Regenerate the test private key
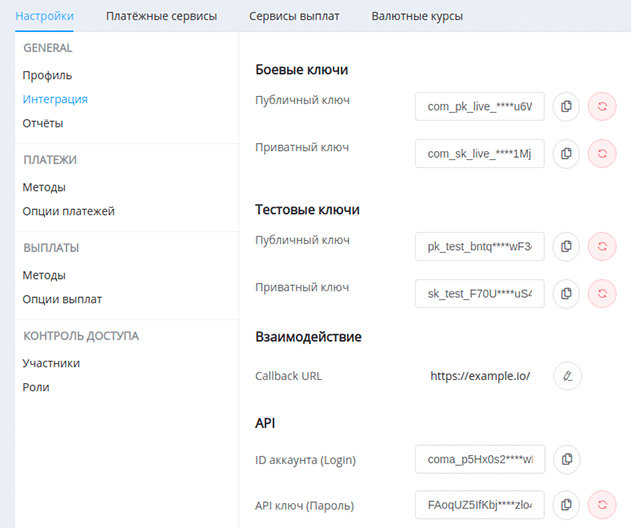Viewport: 631px width, 528px height. pyautogui.click(x=602, y=293)
